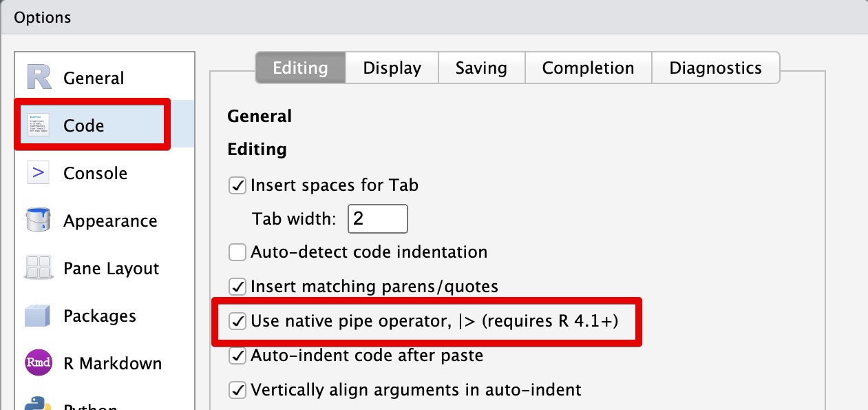
Task: Click the Appearance paint bucket icon
Action: pyautogui.click(x=38, y=221)
